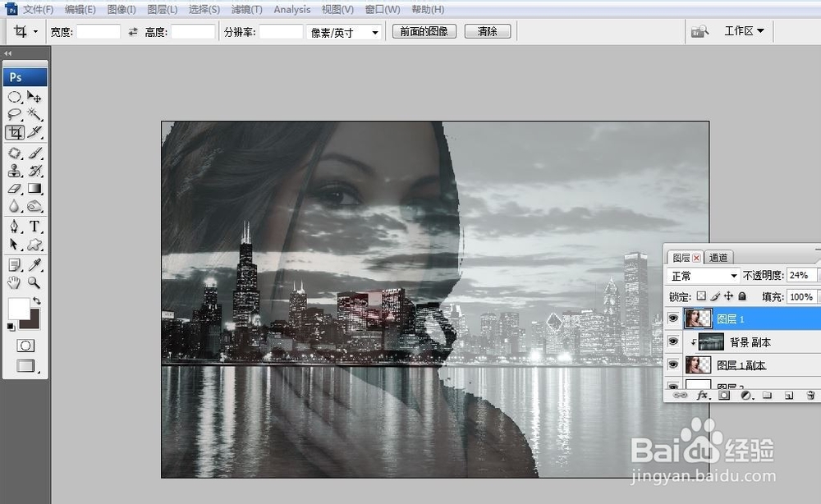Open Adobe Bridge from options bar

(x=699, y=31)
